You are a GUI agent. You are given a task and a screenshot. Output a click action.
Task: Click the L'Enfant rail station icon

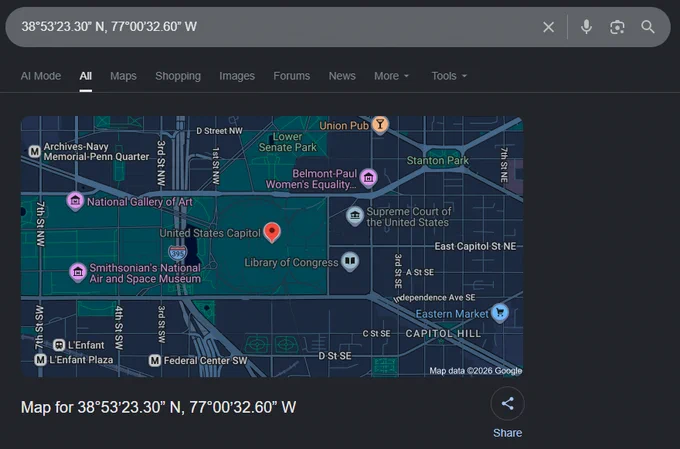(x=59, y=345)
